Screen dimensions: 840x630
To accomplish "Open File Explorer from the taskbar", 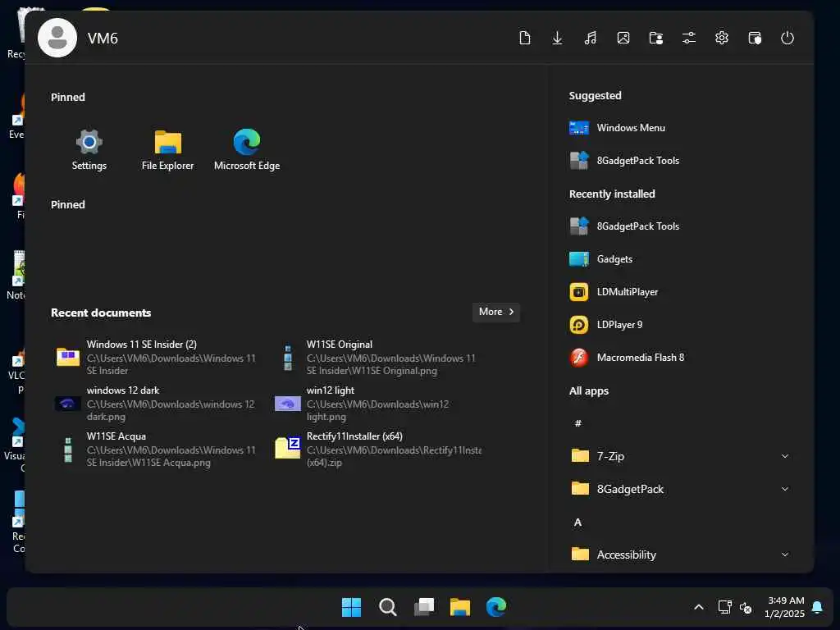I will tap(460, 607).
